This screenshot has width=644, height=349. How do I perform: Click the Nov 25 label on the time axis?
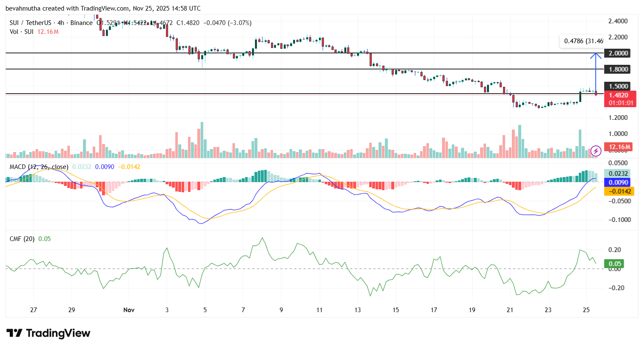586,310
